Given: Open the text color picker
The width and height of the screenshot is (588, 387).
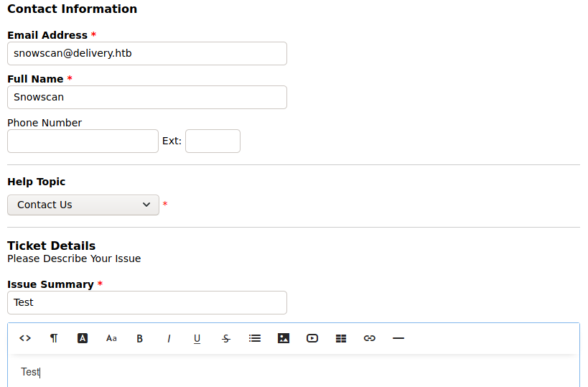Looking at the screenshot, I should coord(83,338).
